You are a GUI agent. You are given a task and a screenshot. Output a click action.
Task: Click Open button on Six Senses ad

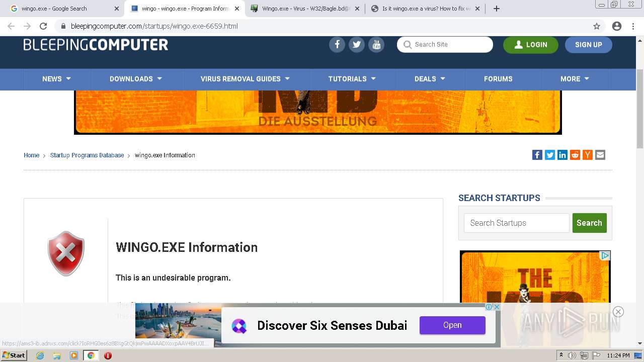[x=452, y=325]
